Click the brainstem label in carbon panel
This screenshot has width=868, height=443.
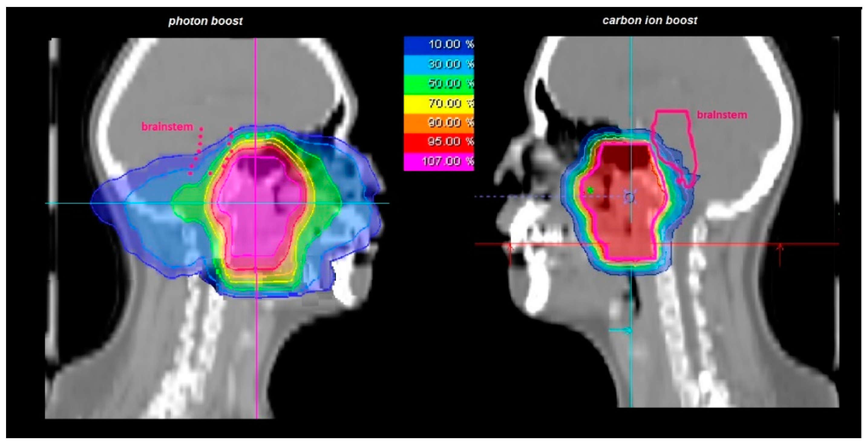tap(722, 115)
